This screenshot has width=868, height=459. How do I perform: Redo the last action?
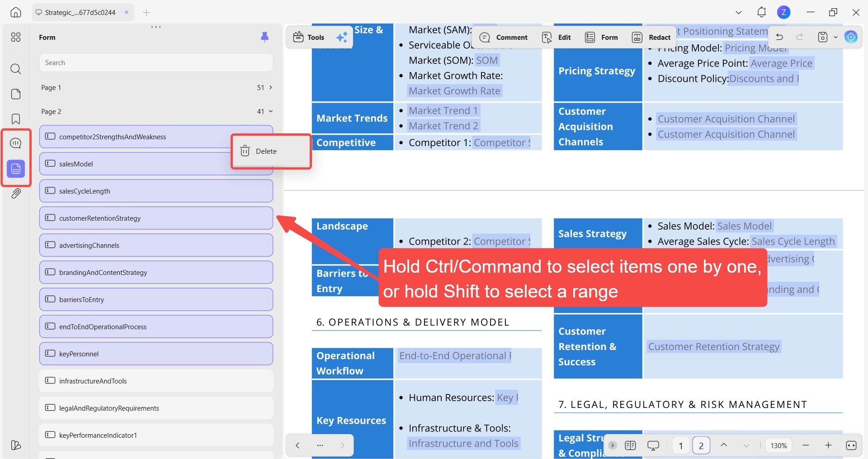(800, 37)
